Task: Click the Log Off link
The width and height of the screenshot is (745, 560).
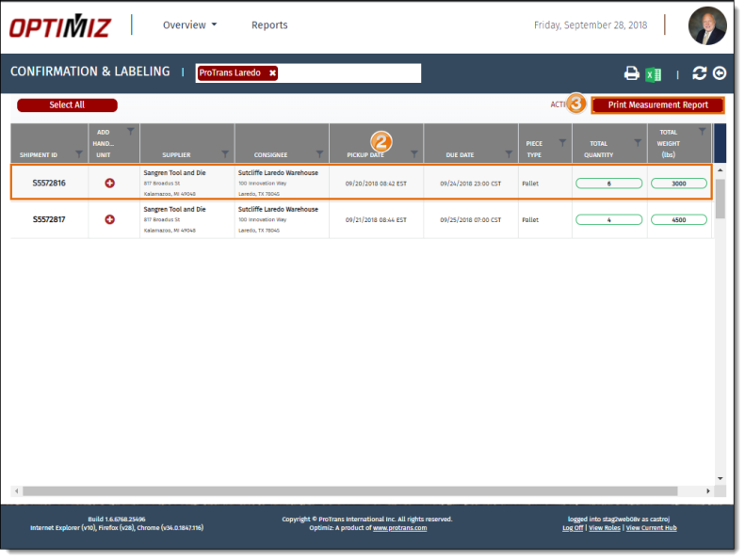Action: click(573, 528)
